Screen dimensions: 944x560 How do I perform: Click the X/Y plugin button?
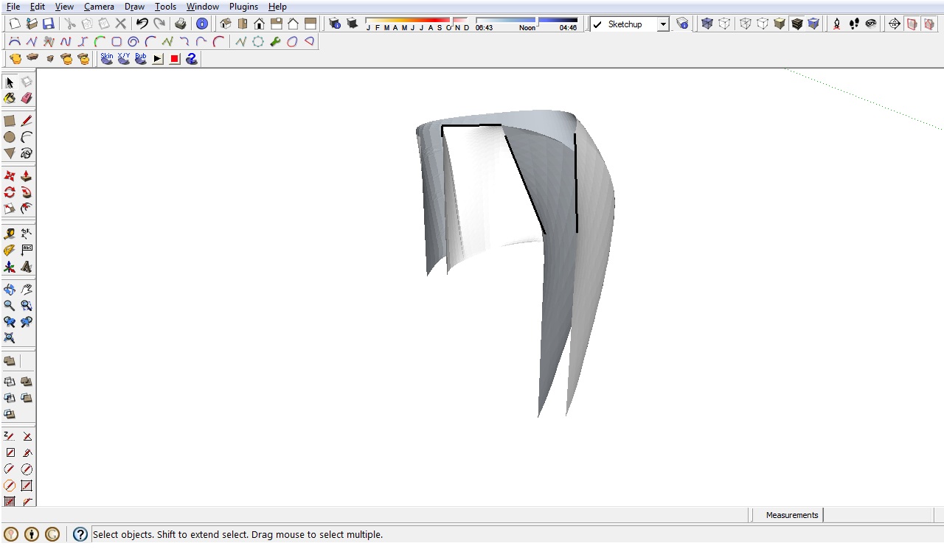coord(124,58)
